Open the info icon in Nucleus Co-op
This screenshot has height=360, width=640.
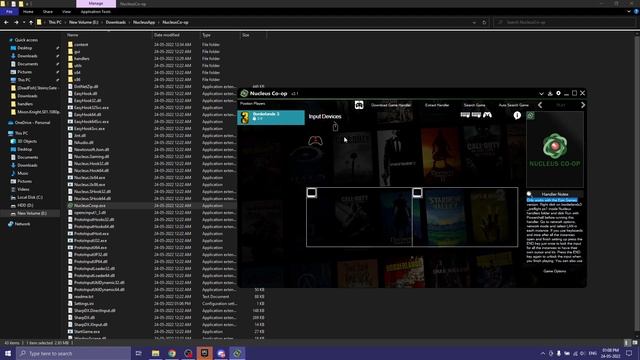[517, 116]
